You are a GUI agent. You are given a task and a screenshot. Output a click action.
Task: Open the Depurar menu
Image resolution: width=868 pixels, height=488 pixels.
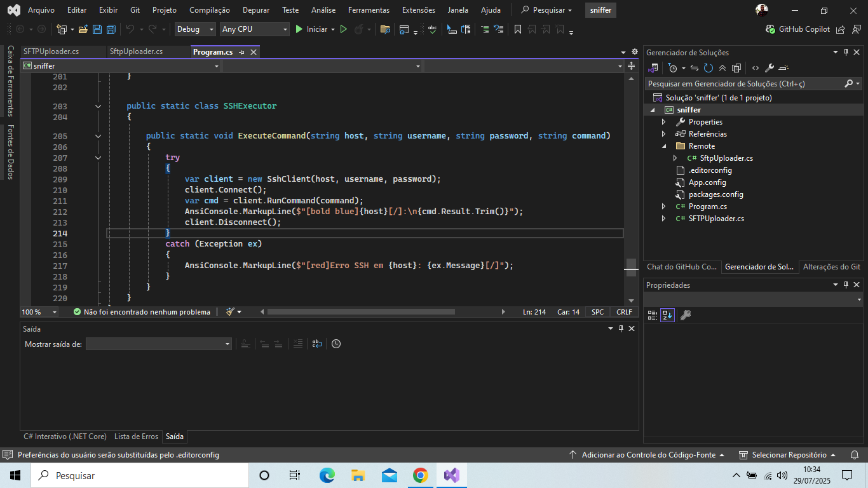256,10
